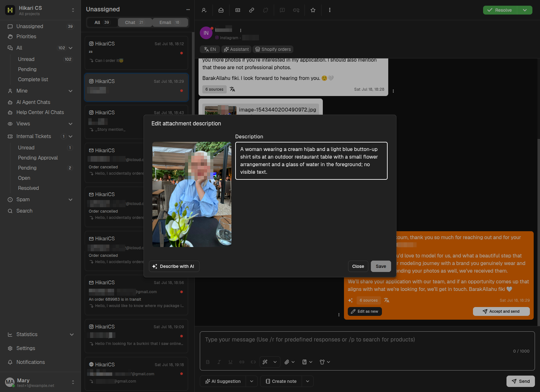The image size is (540, 392).
Task: Click 6 sources in incoming message
Action: [214, 89]
